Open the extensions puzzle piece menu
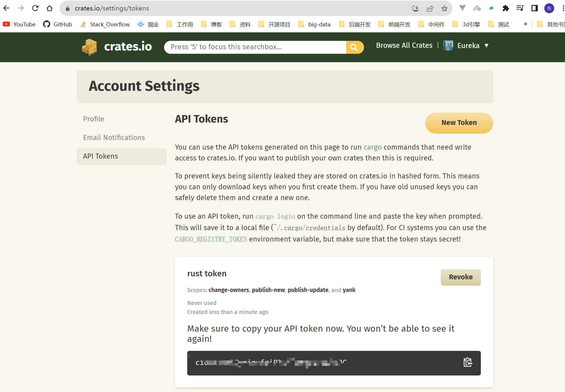 pos(506,8)
